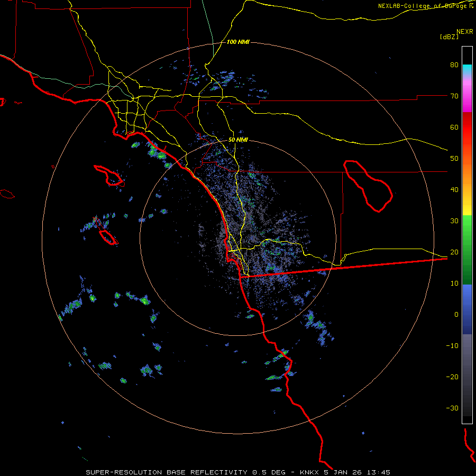The width and height of the screenshot is (476, 476).
Task: Click the -10 value on dBZ scale
Action: click(452, 346)
